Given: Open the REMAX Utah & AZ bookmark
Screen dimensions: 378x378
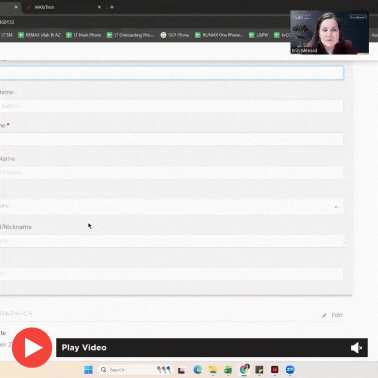Looking at the screenshot, I should 39,35.
